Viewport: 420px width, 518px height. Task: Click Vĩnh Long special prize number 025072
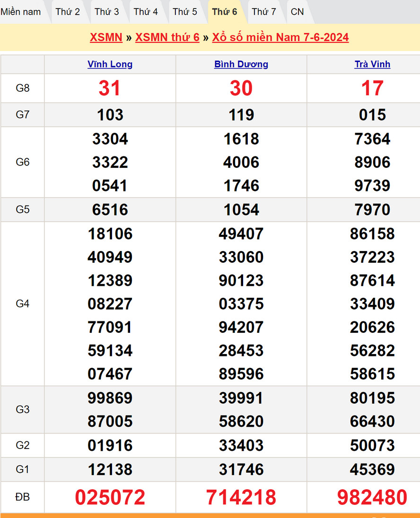click(x=110, y=497)
